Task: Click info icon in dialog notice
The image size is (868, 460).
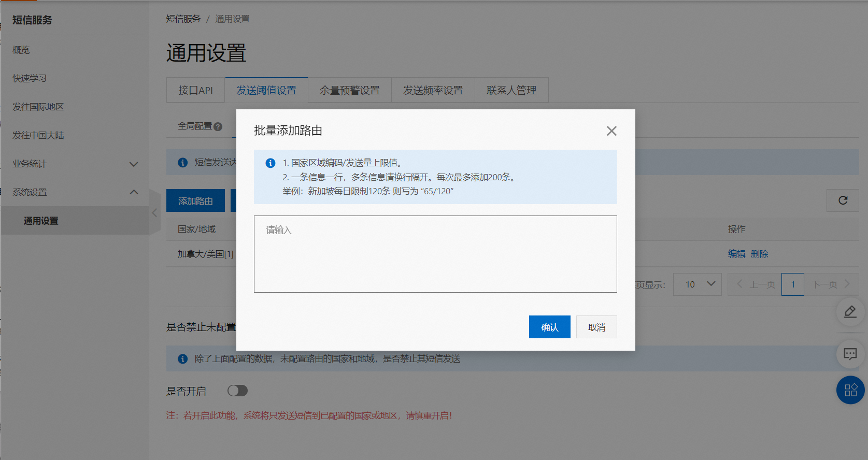Action: 271,163
